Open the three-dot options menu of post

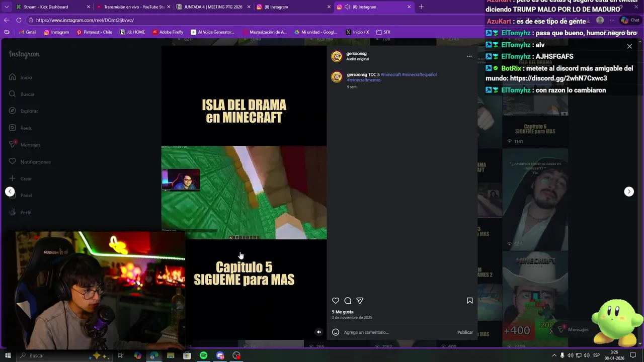pyautogui.click(x=469, y=56)
